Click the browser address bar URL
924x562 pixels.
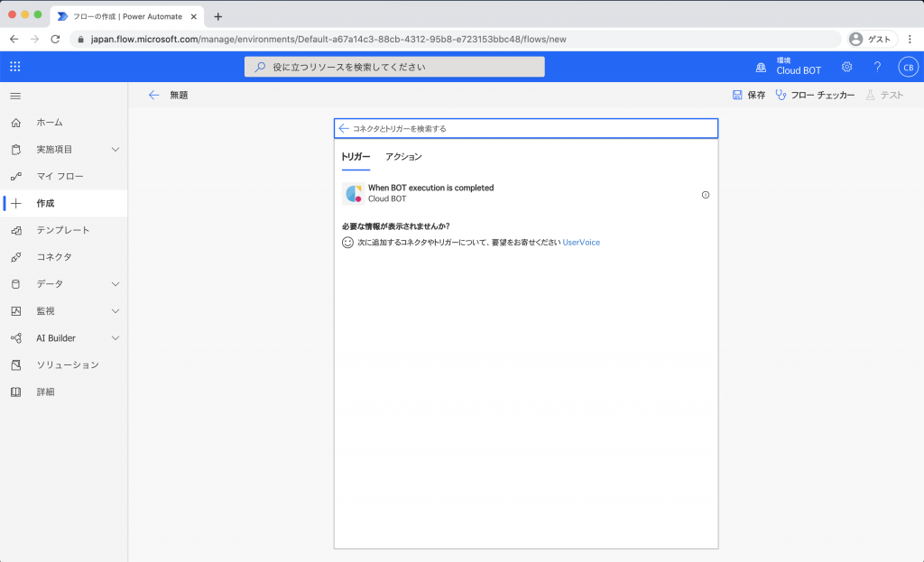[x=328, y=40]
